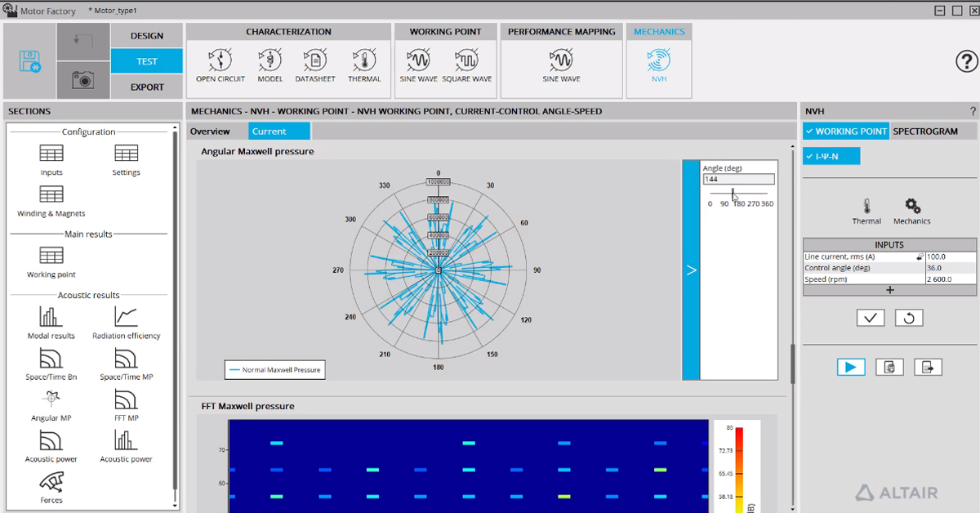Click the camera screenshot icon
The image size is (980, 513).
tap(82, 80)
